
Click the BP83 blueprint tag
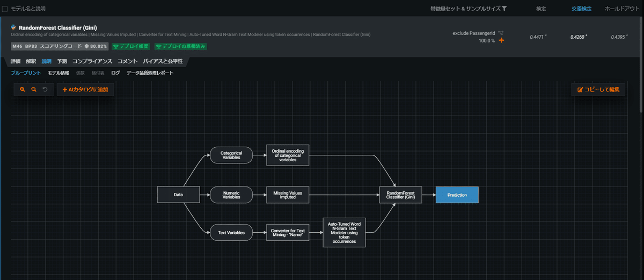[31, 46]
